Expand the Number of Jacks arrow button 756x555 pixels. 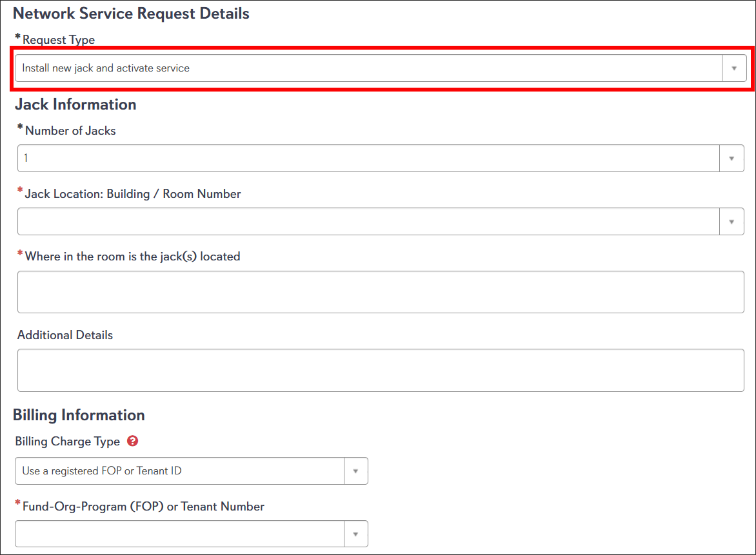pyautogui.click(x=731, y=159)
